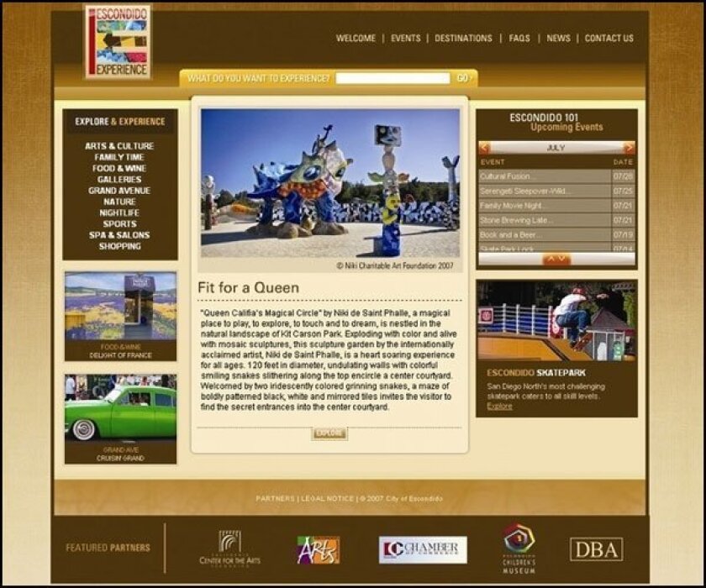
Task: Click the 07/25 date cell
Action: pyautogui.click(x=623, y=191)
